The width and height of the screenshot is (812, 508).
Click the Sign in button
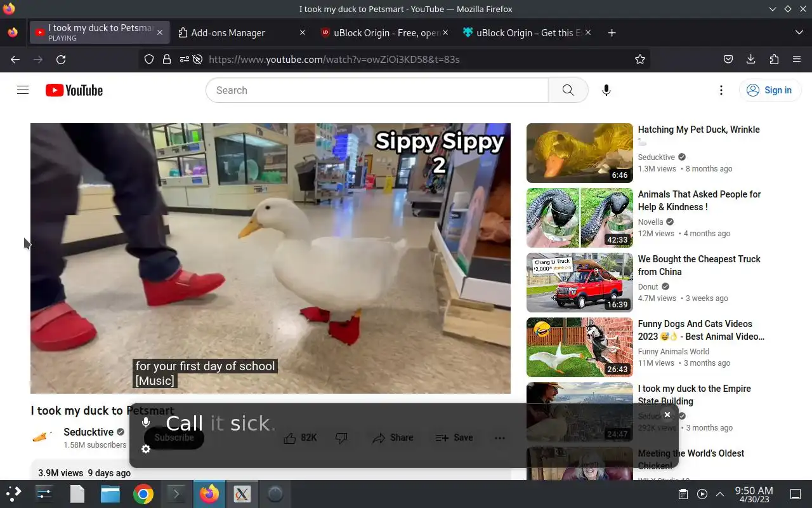[769, 90]
